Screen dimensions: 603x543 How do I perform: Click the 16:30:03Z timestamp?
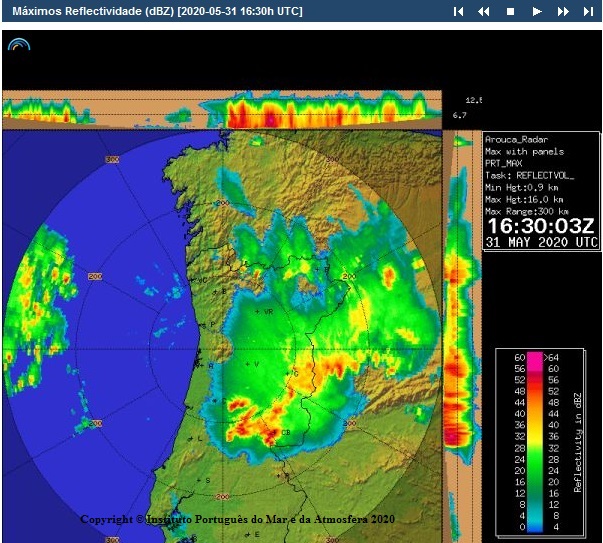(541, 226)
